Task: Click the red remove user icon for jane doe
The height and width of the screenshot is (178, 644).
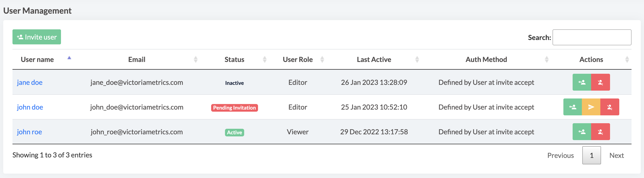Action: coord(601,82)
